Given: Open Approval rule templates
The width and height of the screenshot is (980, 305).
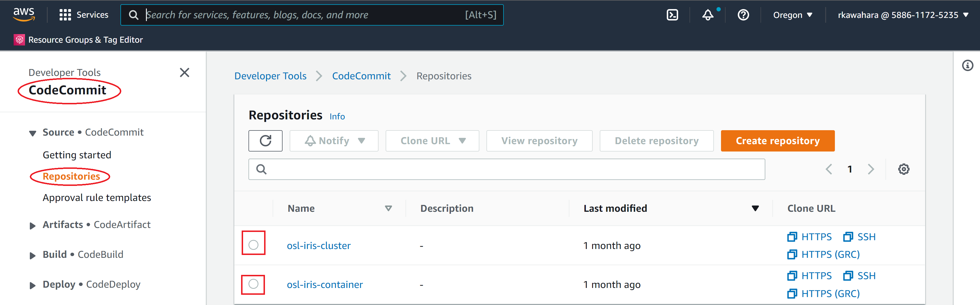Looking at the screenshot, I should tap(97, 198).
